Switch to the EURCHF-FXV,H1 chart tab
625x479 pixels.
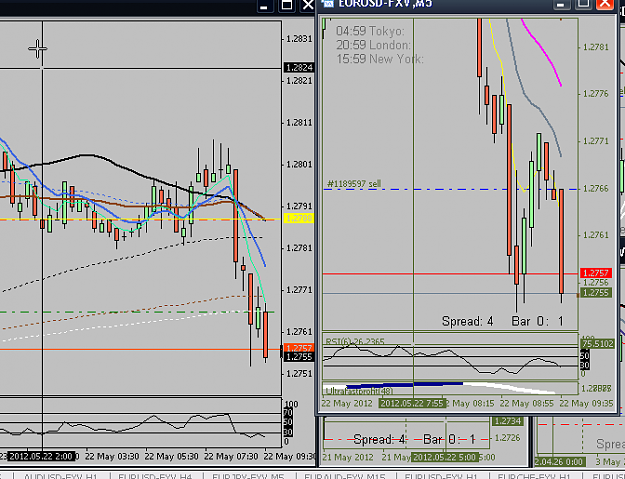(534, 476)
